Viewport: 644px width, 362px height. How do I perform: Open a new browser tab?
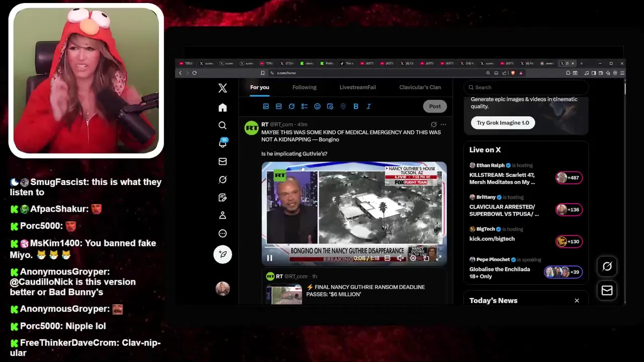[x=581, y=63]
